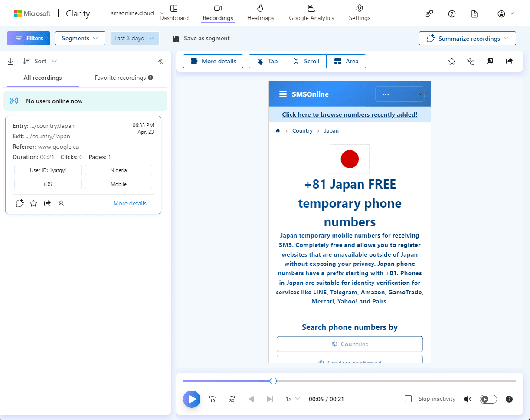The image size is (530, 420).
Task: Click the icon right of the toolbar star
Action: point(471,61)
